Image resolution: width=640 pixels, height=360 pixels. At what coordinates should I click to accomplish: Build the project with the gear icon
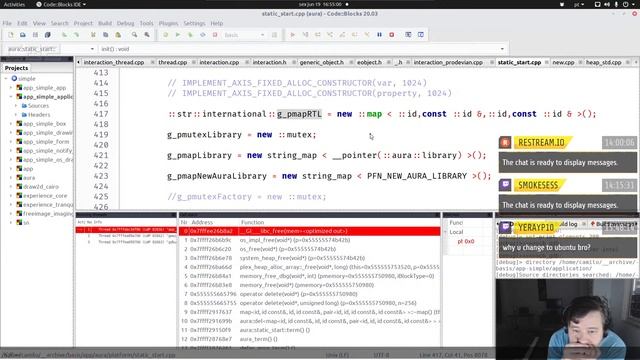tap(165, 35)
